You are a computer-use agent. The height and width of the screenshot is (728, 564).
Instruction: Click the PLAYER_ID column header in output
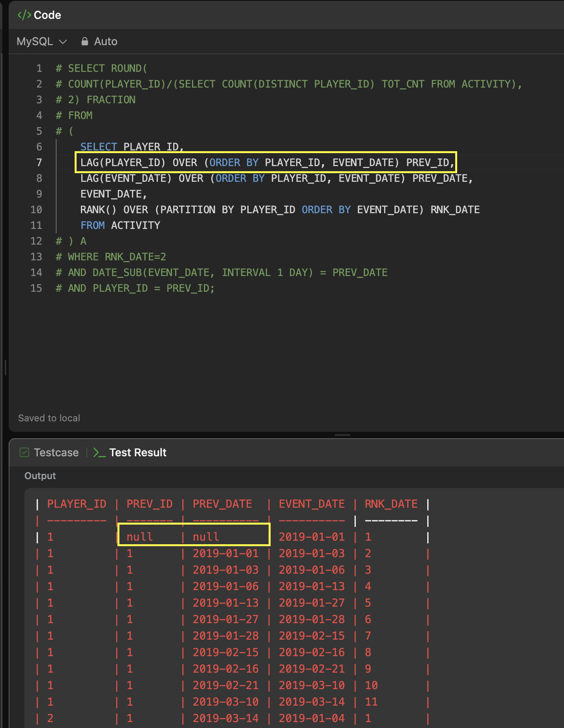(77, 504)
